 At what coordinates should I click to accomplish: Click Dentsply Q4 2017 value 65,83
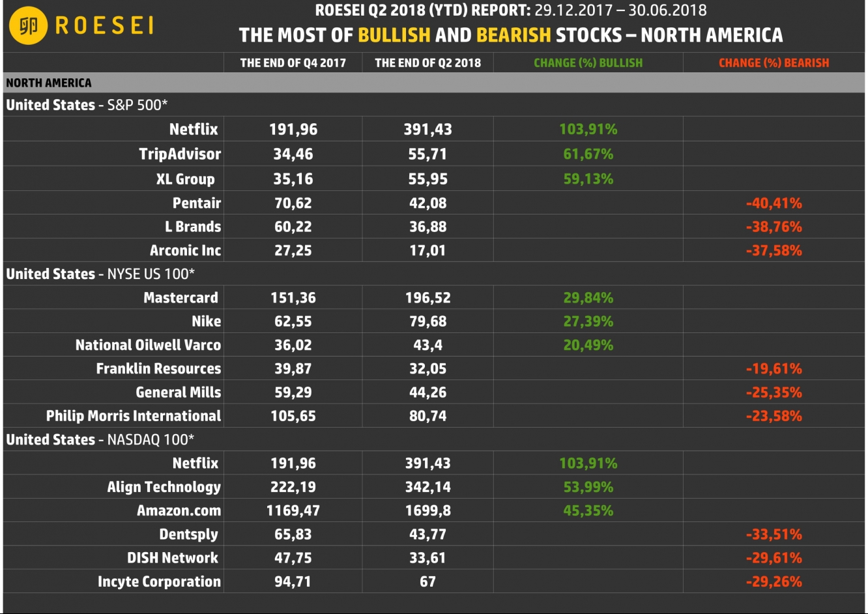pyautogui.click(x=293, y=534)
